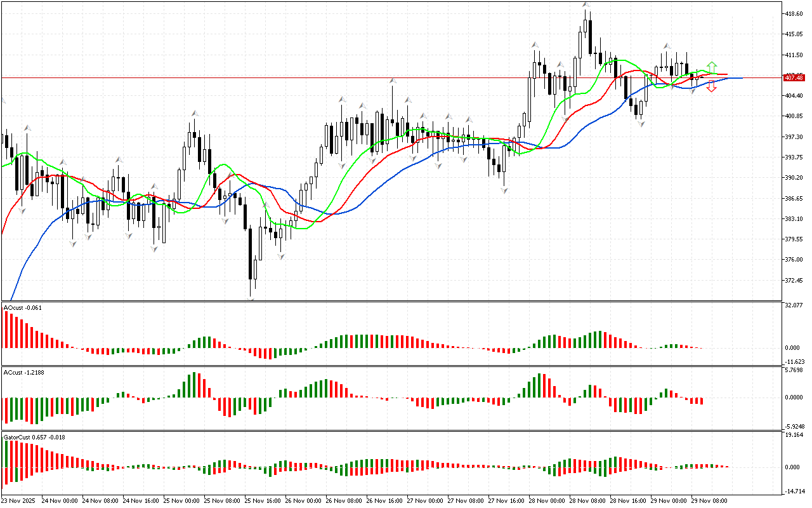
Task: Click the 418.60 price scale value
Action: [x=794, y=13]
